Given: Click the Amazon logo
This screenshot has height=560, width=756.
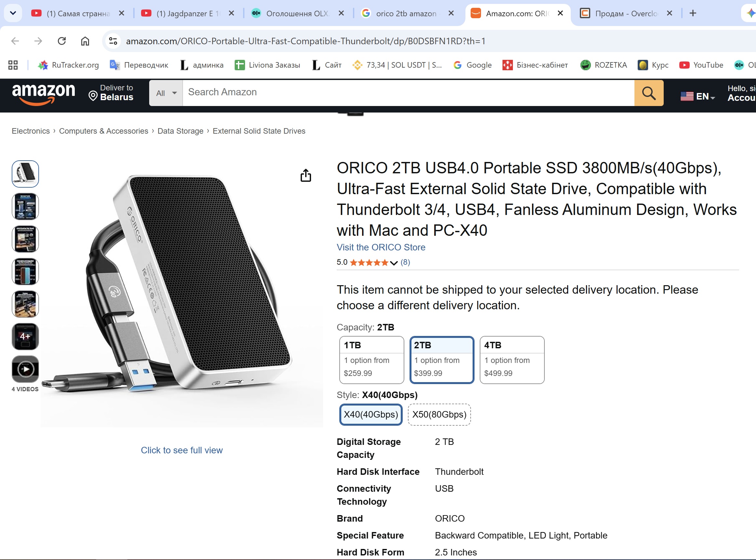Looking at the screenshot, I should [x=44, y=94].
